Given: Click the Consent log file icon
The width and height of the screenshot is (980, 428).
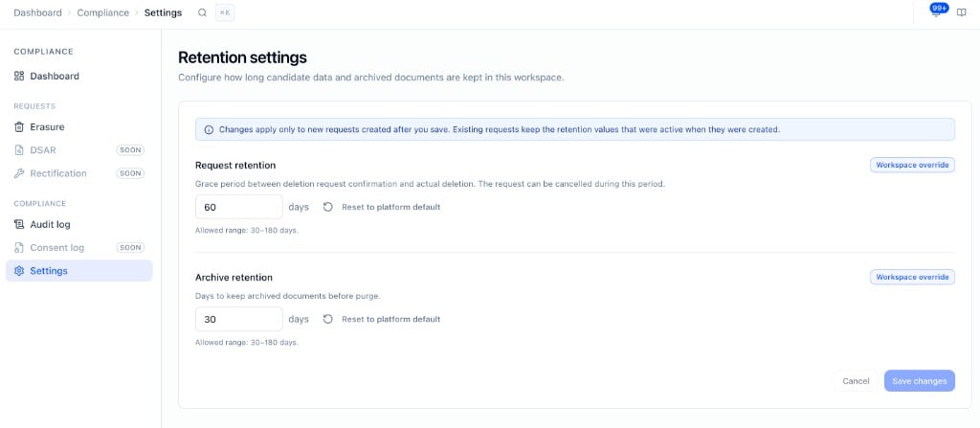Looking at the screenshot, I should tap(19, 248).
